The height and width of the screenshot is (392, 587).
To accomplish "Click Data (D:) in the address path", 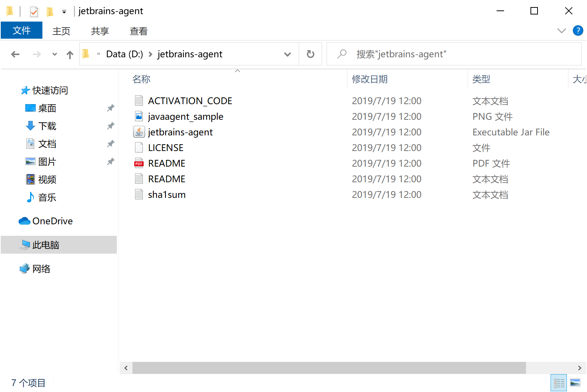I will pos(125,54).
